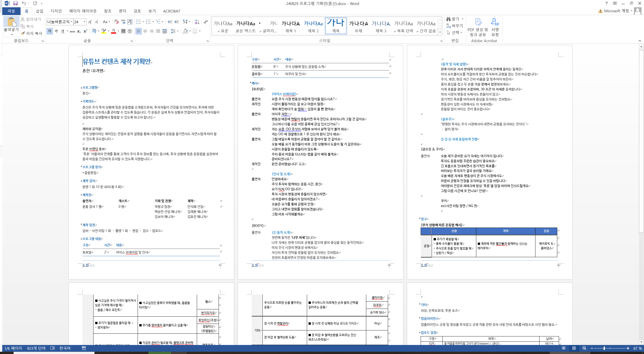Screen dimensions: 644x354
Task: Open the font name dropdown 나눔바른고딕
Action: coord(71,22)
